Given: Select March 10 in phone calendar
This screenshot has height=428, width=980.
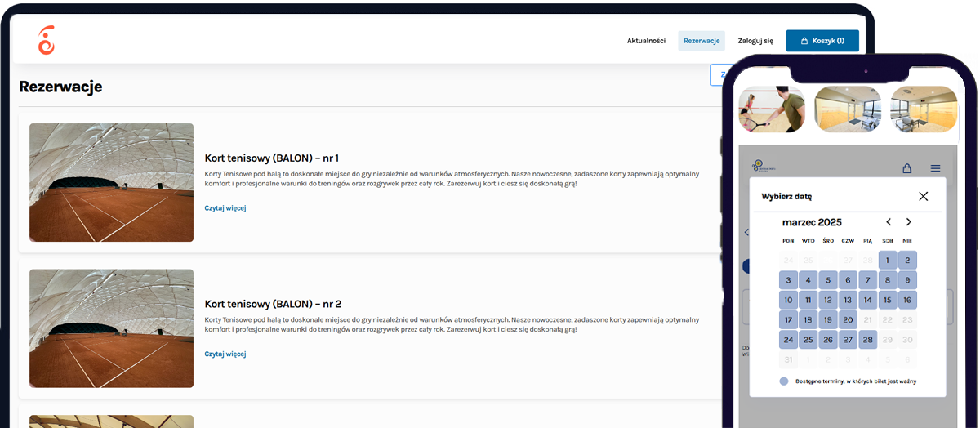Looking at the screenshot, I should click(x=788, y=301).
